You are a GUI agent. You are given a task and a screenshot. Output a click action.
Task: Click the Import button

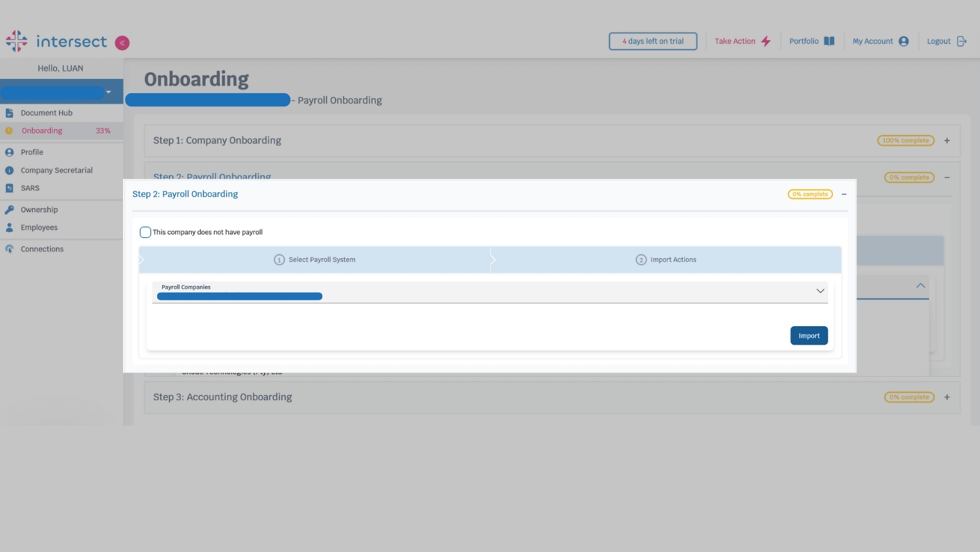pyautogui.click(x=808, y=336)
